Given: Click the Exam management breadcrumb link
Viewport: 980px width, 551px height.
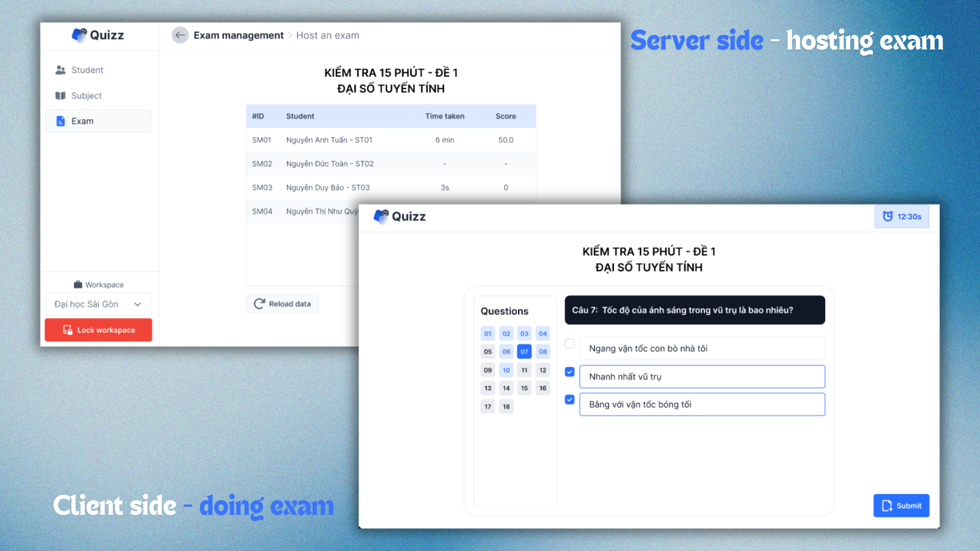Looking at the screenshot, I should point(238,35).
